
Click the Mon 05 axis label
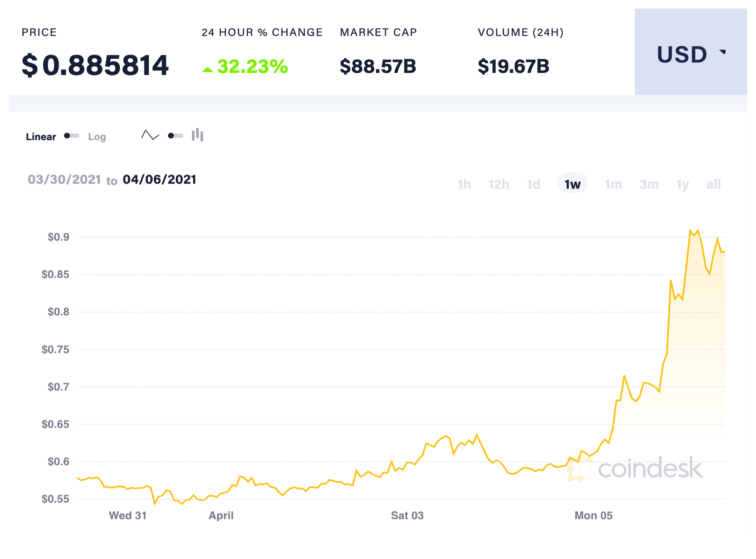point(593,515)
